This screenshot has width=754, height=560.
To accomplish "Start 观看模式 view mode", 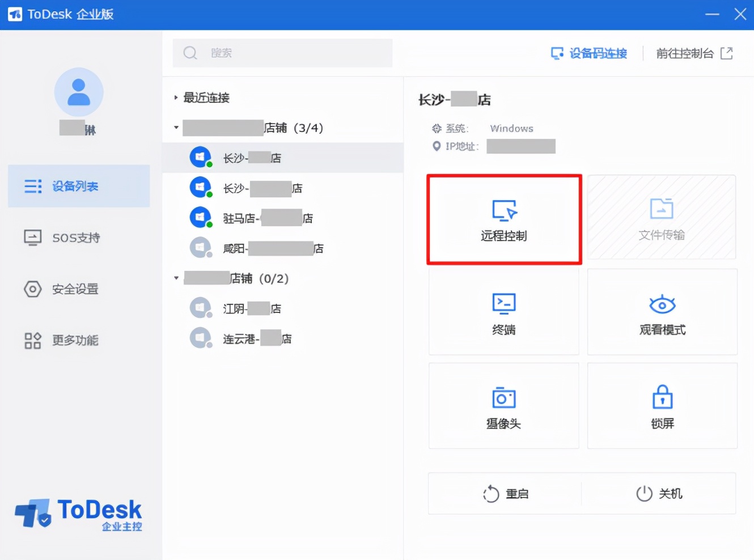I will pos(662,312).
